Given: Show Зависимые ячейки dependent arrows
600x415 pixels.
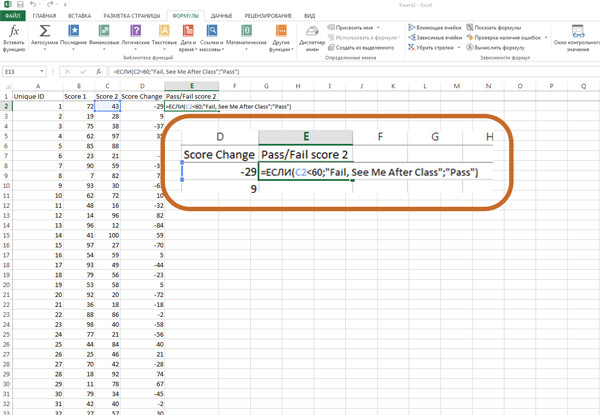Looking at the screenshot, I should pyautogui.click(x=436, y=37).
